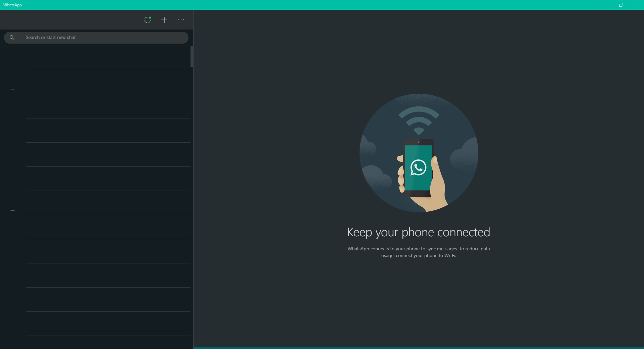Click the dash marker beside the lower chat

click(12, 210)
